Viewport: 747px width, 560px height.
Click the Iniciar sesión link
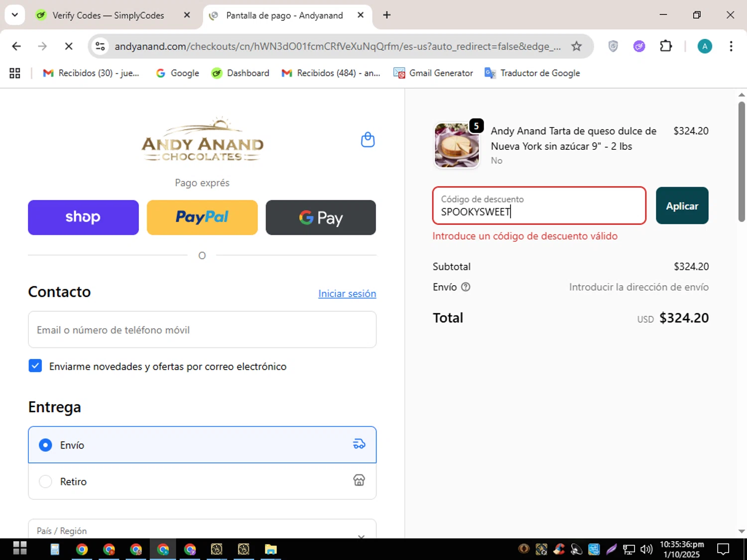[347, 294]
